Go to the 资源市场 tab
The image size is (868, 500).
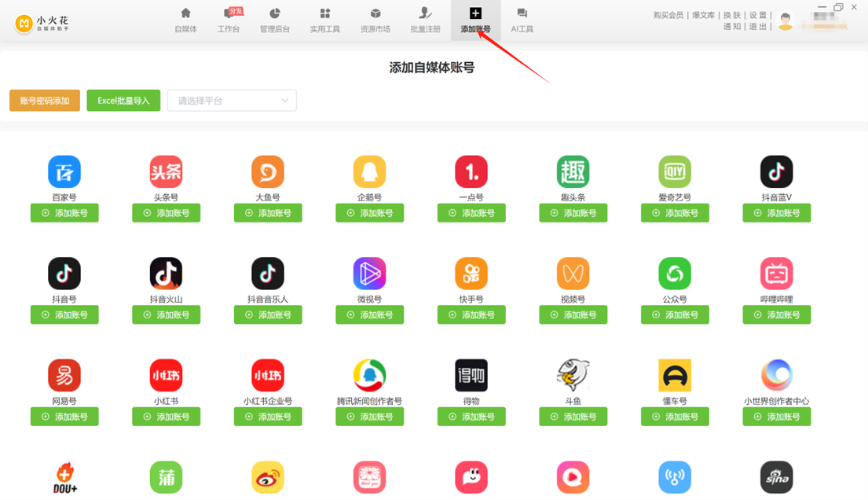coord(375,20)
